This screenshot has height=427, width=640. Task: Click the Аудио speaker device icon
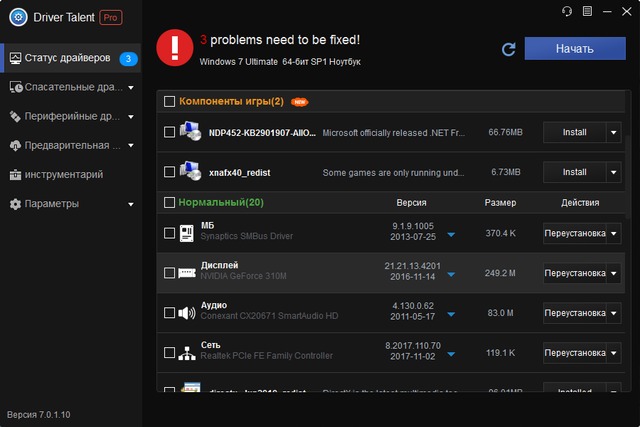[x=186, y=313]
